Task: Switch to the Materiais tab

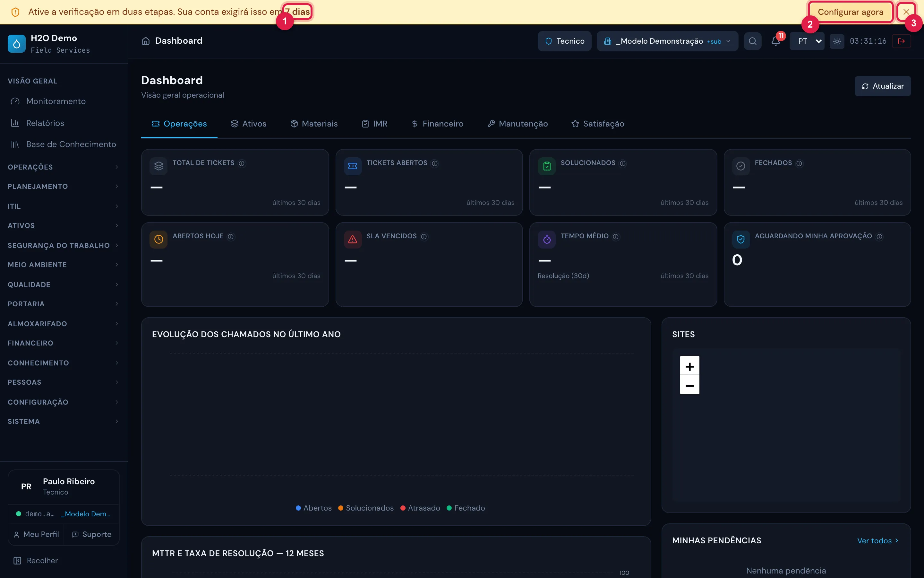Action: click(314, 124)
